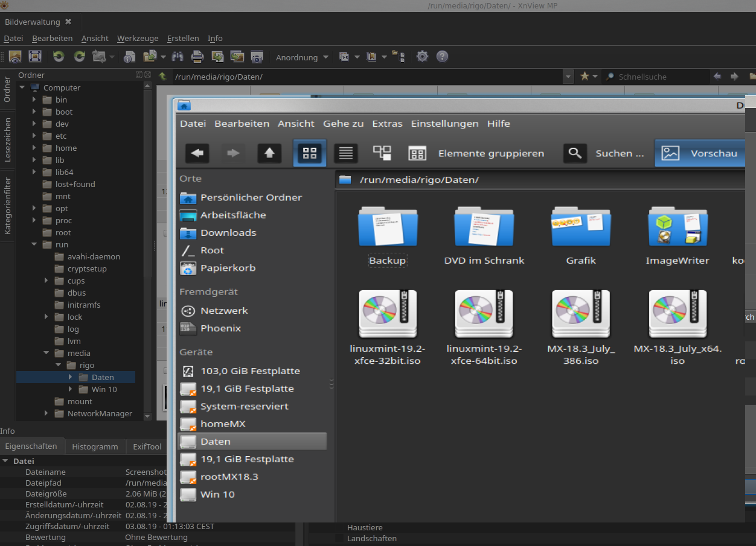Toggle the Vorschau preview button

click(699, 153)
